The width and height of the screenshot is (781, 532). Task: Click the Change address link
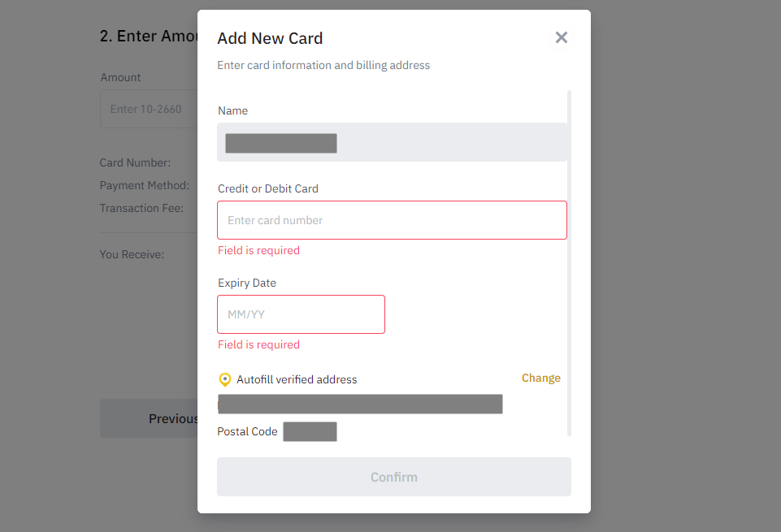[x=540, y=378]
